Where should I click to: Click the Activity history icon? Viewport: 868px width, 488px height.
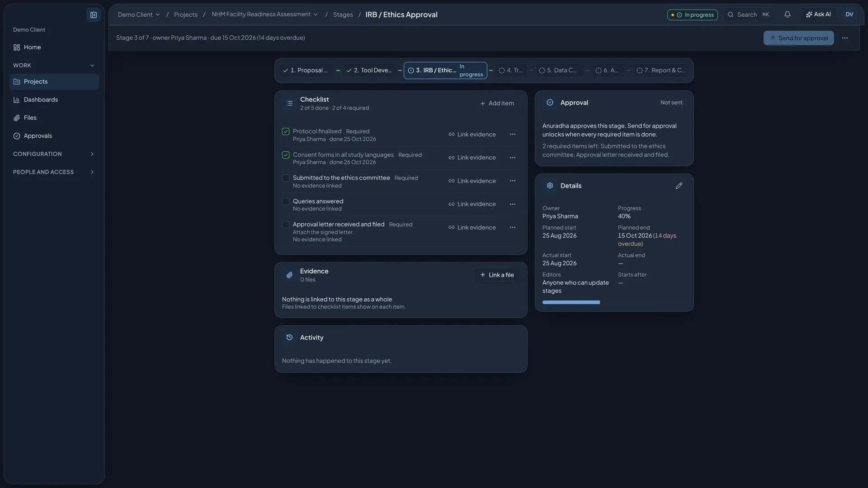289,338
